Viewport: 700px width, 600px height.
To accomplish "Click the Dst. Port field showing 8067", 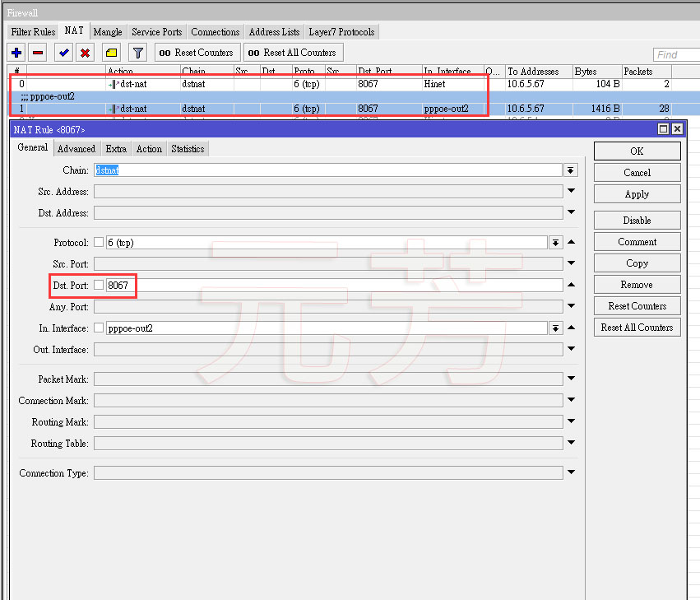I will 334,285.
